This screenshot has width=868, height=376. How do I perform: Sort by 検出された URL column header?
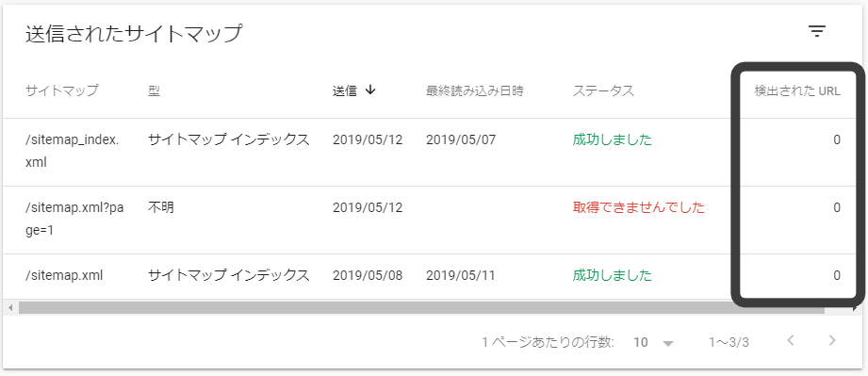point(797,91)
